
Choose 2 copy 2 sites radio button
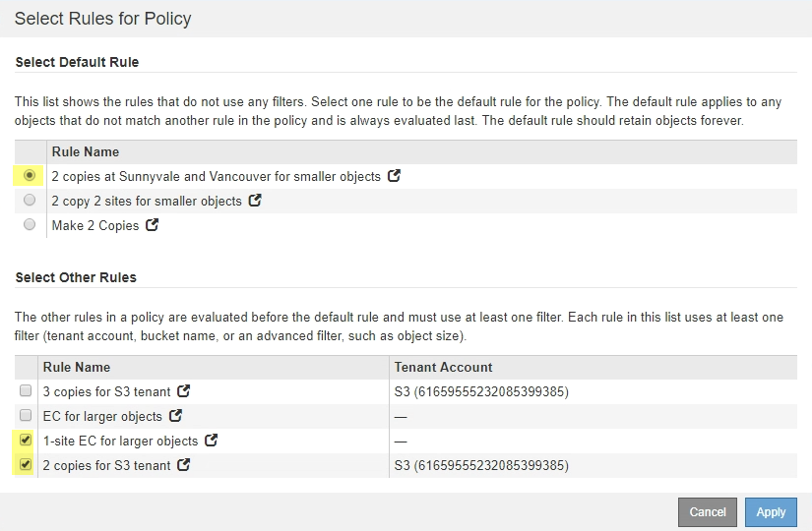pyautogui.click(x=30, y=201)
